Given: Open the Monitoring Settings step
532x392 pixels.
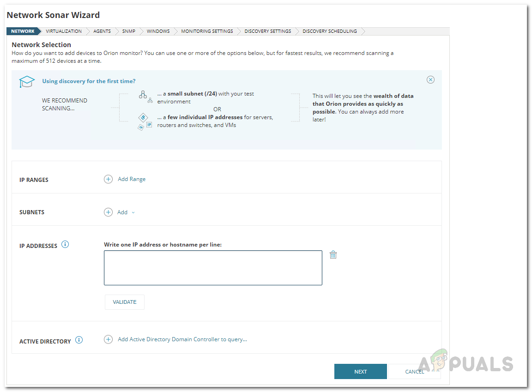Looking at the screenshot, I should click(x=207, y=31).
